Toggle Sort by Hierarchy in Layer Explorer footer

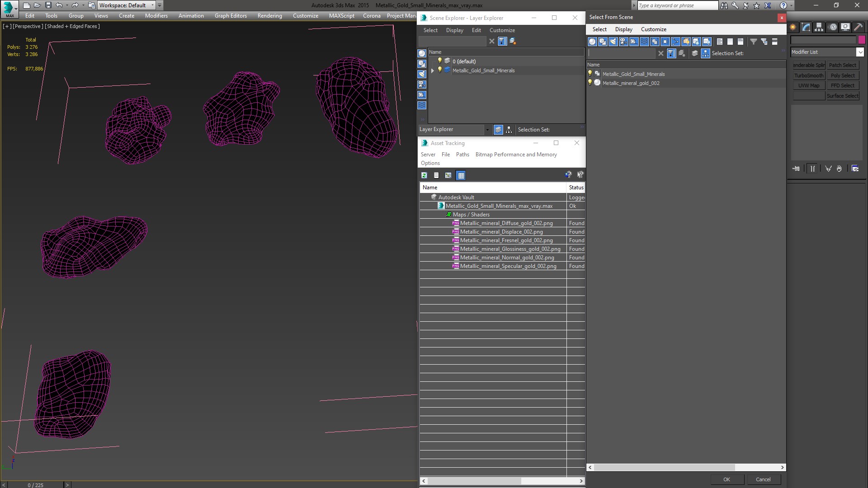[x=509, y=130]
